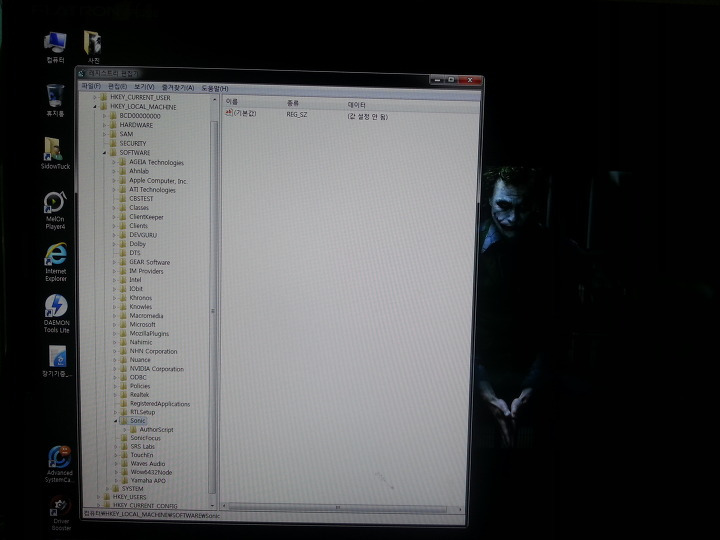Click the folder icon next to AuthorScript
This screenshot has height=540, width=720.
point(133,429)
